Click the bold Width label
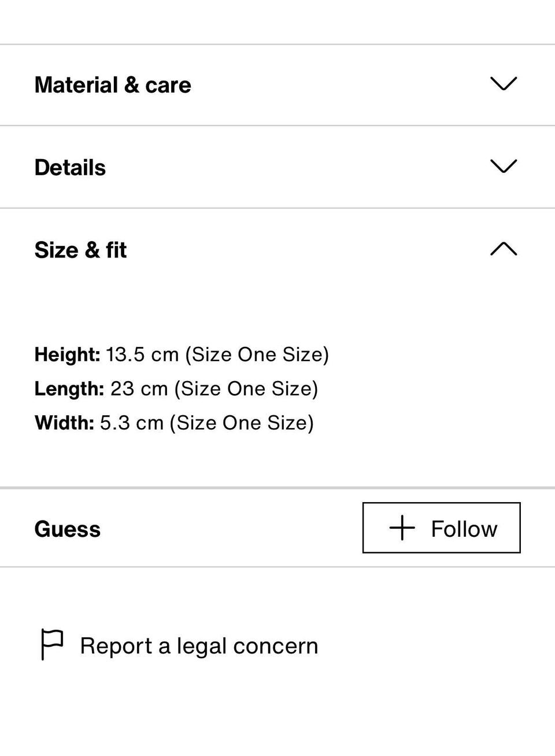 (64, 423)
